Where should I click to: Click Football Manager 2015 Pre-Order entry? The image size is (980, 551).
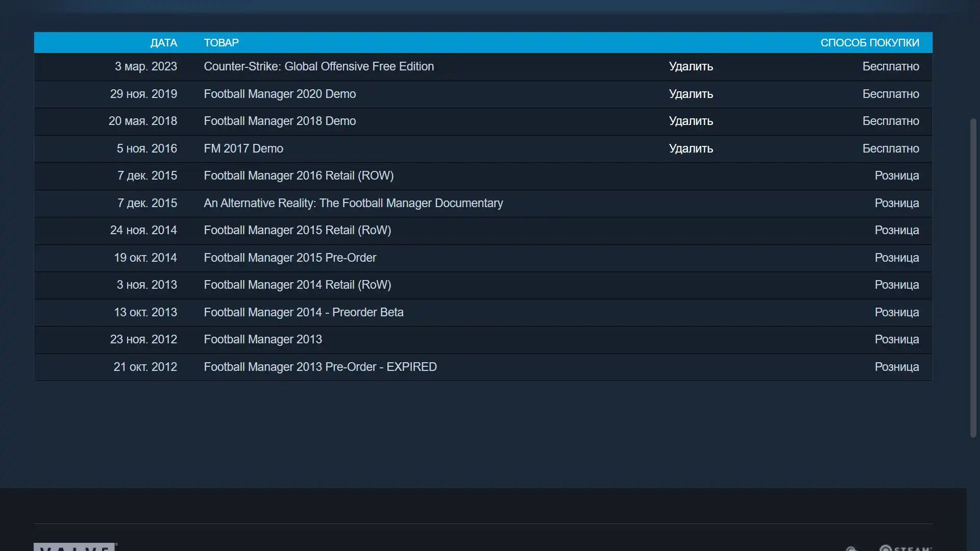coord(290,258)
